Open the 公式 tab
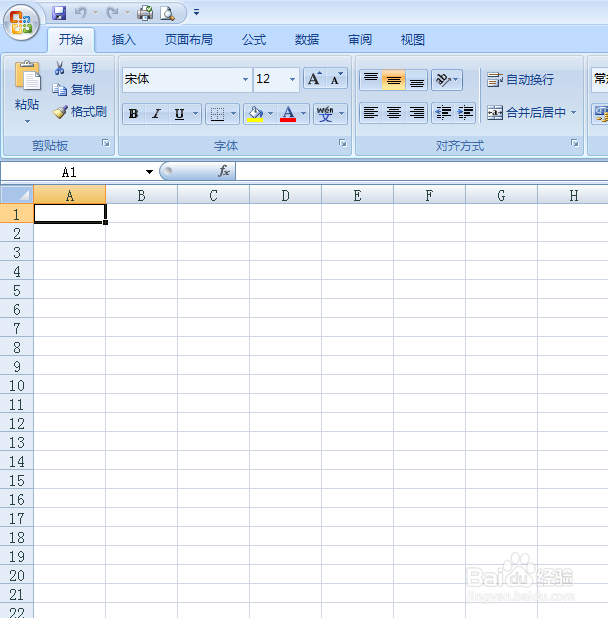608x618 pixels. 254,39
